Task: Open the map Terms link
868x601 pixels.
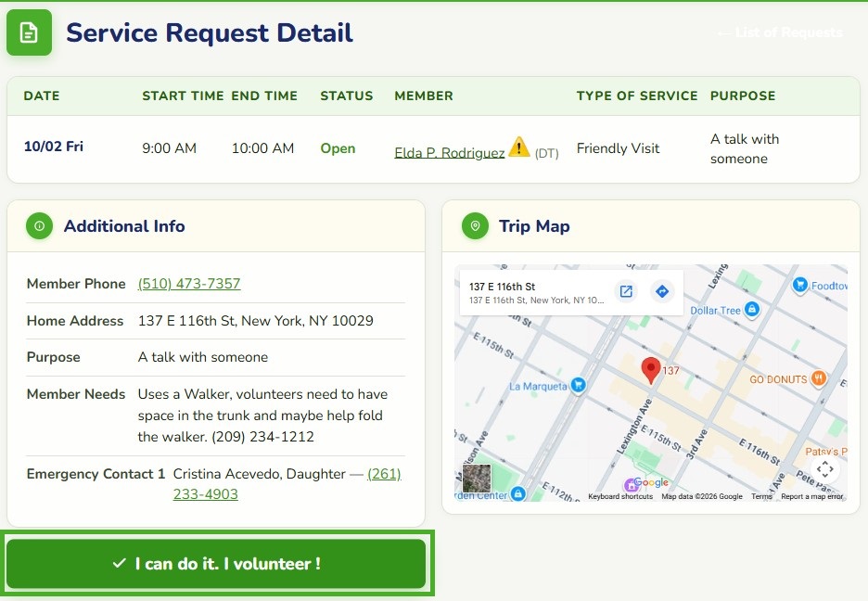Action: point(761,496)
